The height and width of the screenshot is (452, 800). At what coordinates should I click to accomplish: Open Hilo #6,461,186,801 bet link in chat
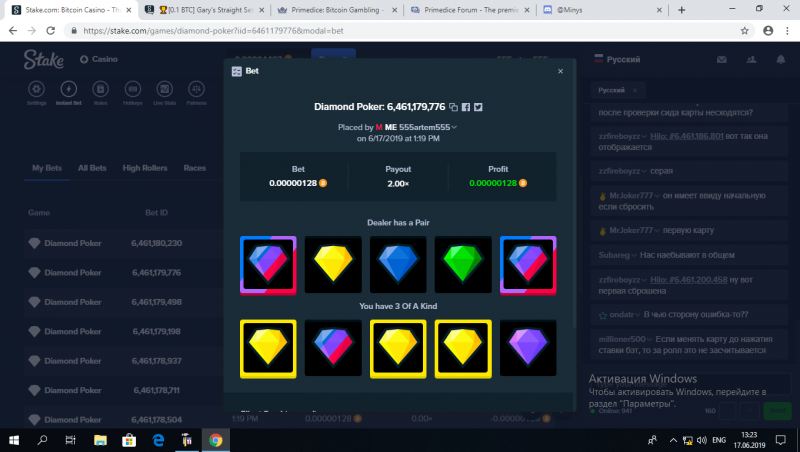[x=687, y=136]
